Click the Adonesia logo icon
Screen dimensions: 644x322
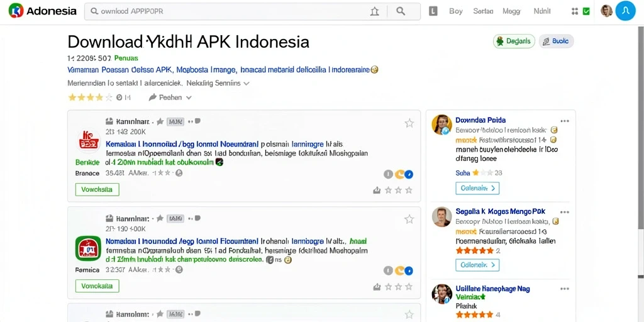pos(16,11)
